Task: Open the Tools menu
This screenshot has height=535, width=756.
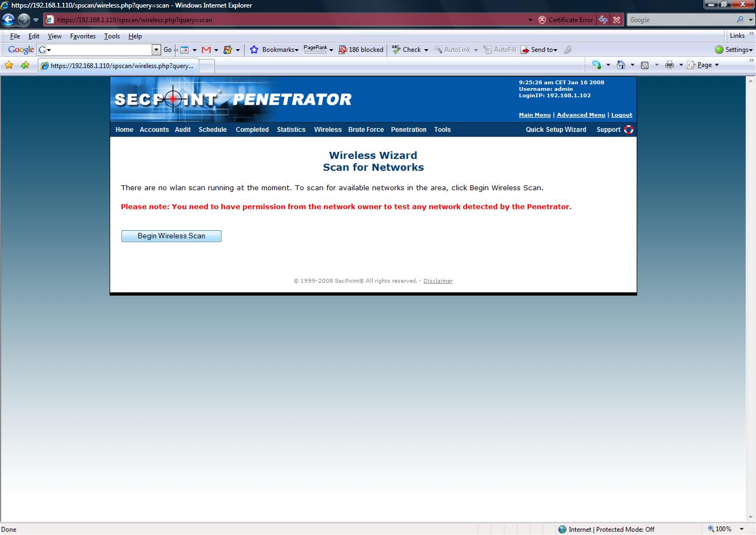Action: click(x=112, y=36)
